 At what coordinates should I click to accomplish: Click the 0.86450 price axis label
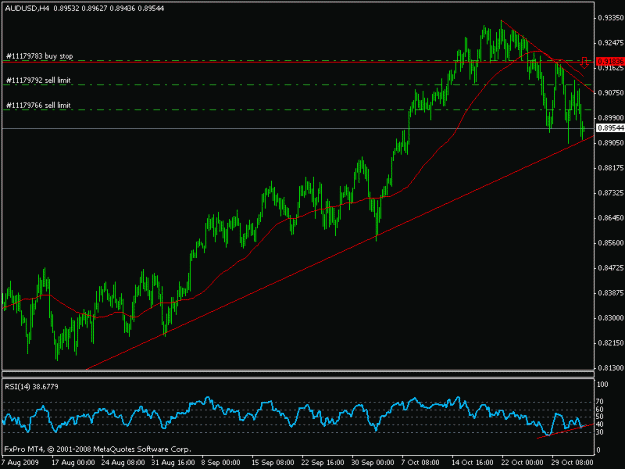pyautogui.click(x=611, y=218)
